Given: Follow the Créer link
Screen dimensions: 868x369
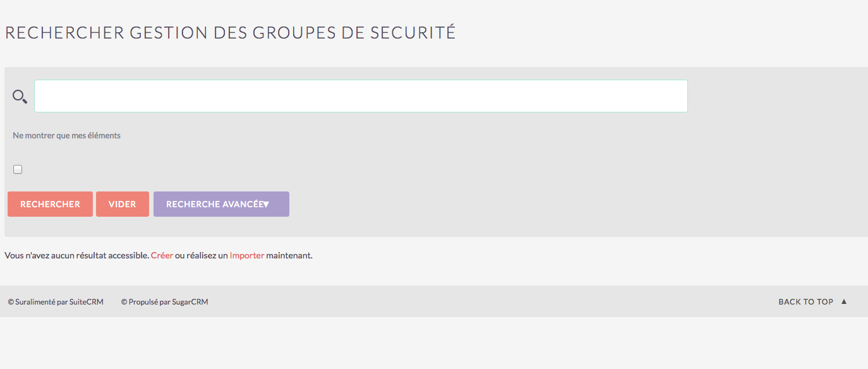Looking at the screenshot, I should coord(162,255).
